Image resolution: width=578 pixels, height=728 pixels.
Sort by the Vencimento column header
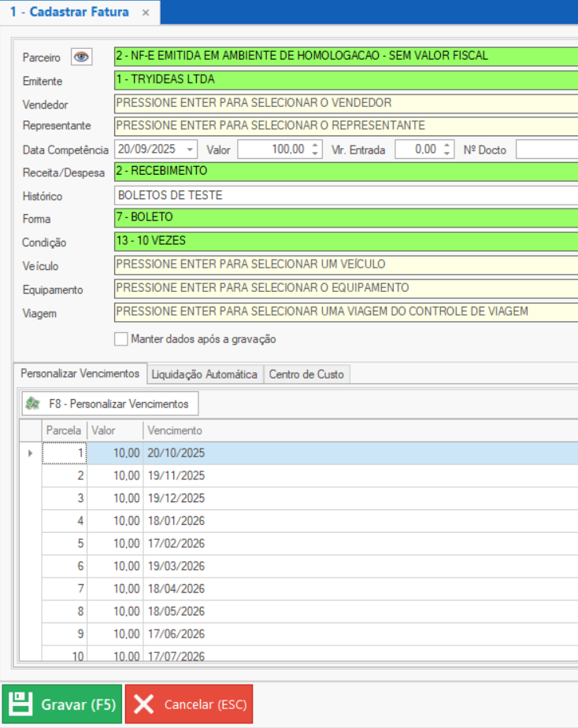point(175,431)
